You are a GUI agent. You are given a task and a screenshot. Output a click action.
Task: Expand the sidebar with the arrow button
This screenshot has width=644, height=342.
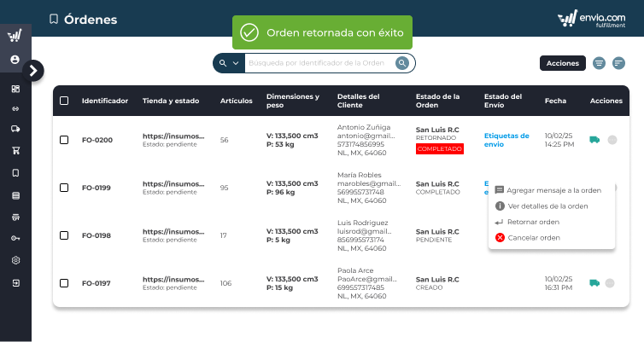coord(33,71)
